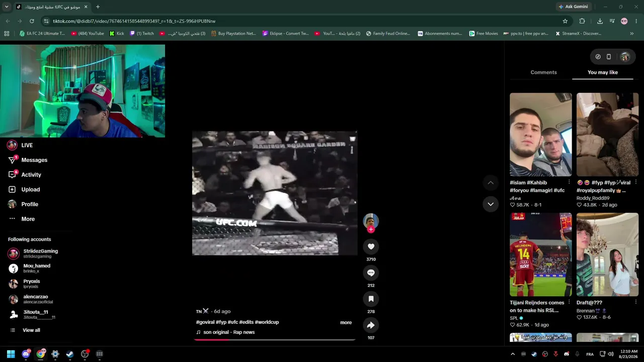
Task: Open options for the Tijjani Reijnders video
Action: [x=569, y=302]
